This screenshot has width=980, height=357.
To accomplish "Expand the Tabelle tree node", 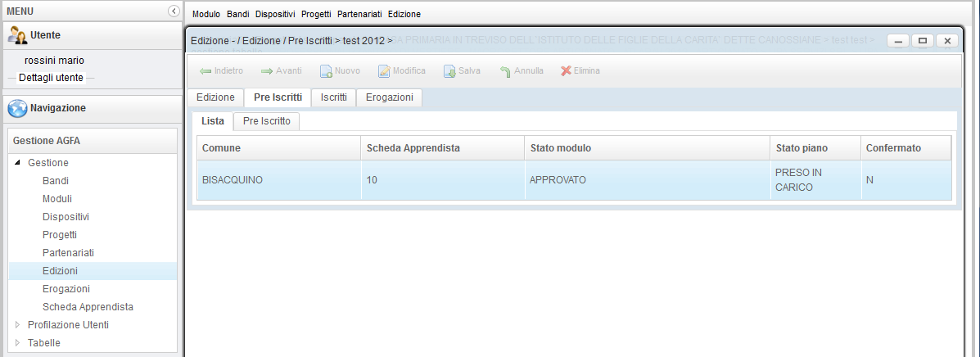I will [x=18, y=343].
